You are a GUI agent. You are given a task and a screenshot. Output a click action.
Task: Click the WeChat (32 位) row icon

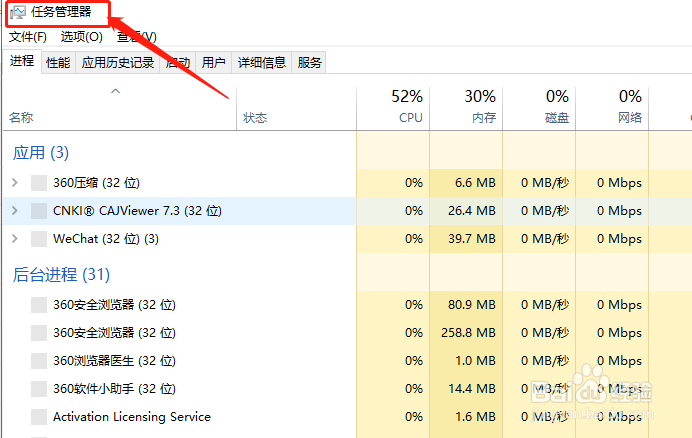[x=39, y=239]
